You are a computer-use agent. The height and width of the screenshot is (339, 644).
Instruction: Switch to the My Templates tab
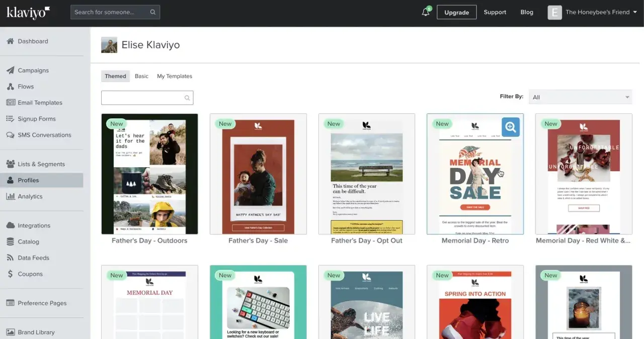pos(175,76)
